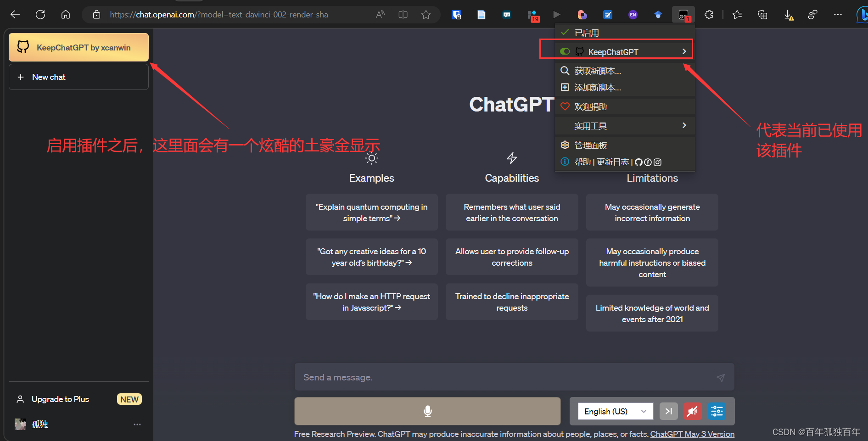Click the skip forward icon beside language selector
868x441 pixels.
coord(668,411)
